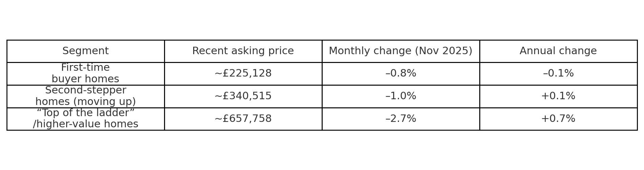Click the First-time text line

[x=85, y=68]
